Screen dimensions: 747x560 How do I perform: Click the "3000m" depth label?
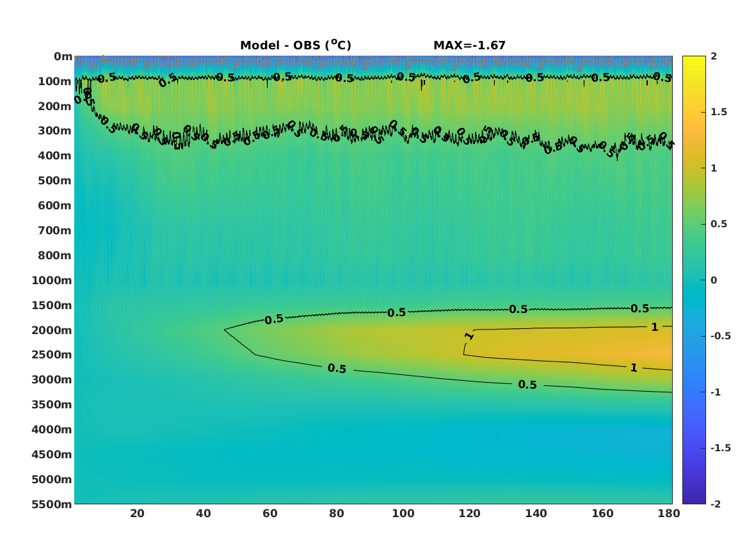pyautogui.click(x=52, y=380)
